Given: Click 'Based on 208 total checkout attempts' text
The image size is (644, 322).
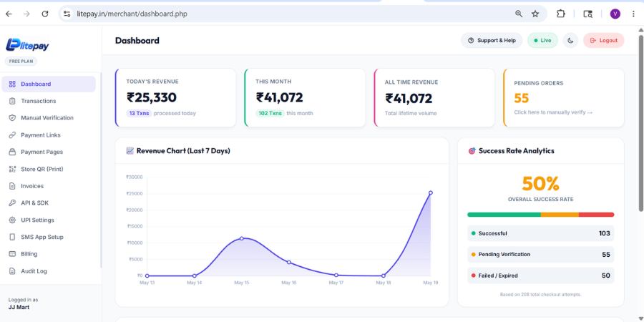Looking at the screenshot, I should click(x=540, y=295).
